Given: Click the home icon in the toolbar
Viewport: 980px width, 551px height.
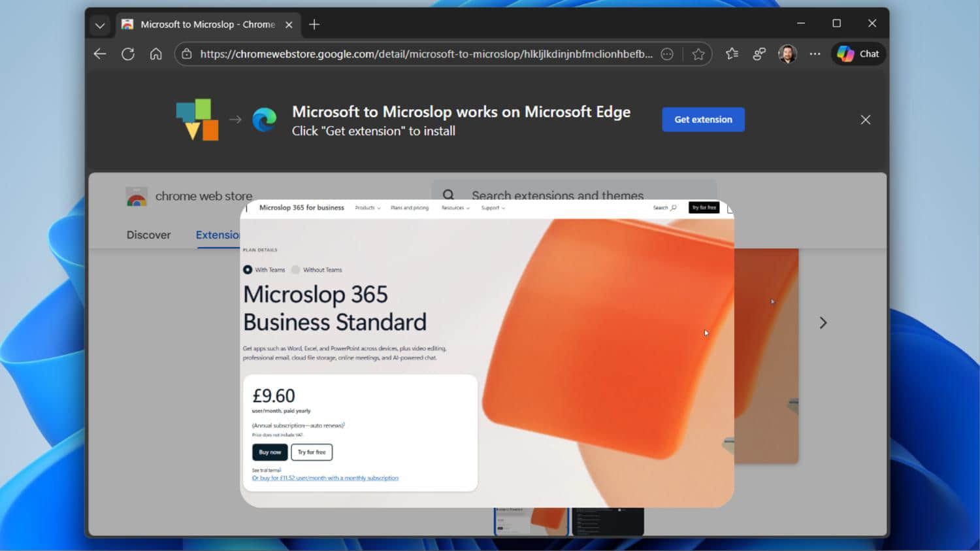Looking at the screenshot, I should pyautogui.click(x=155, y=54).
